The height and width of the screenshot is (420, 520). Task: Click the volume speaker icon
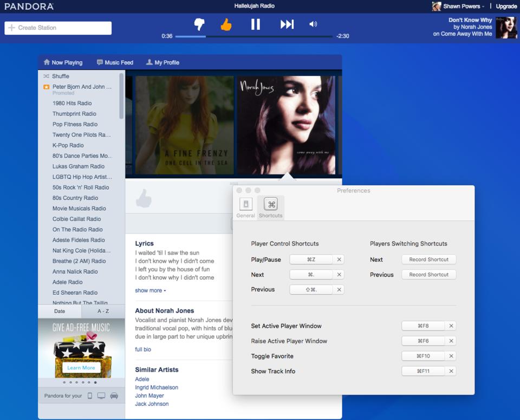pyautogui.click(x=313, y=24)
